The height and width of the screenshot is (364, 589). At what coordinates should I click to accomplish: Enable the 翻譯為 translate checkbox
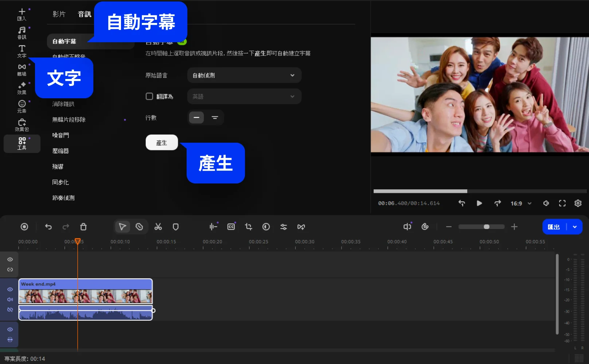[149, 96]
